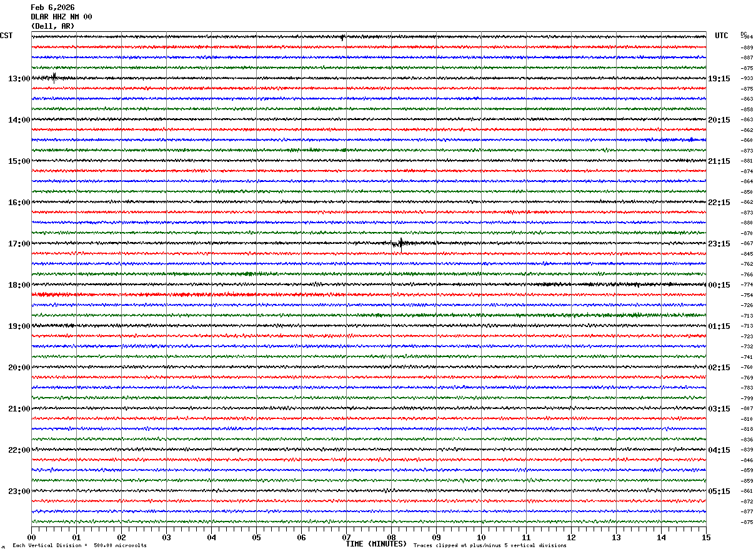Click the 21:00 CST row label
This screenshot has width=756, height=554.
(19, 409)
